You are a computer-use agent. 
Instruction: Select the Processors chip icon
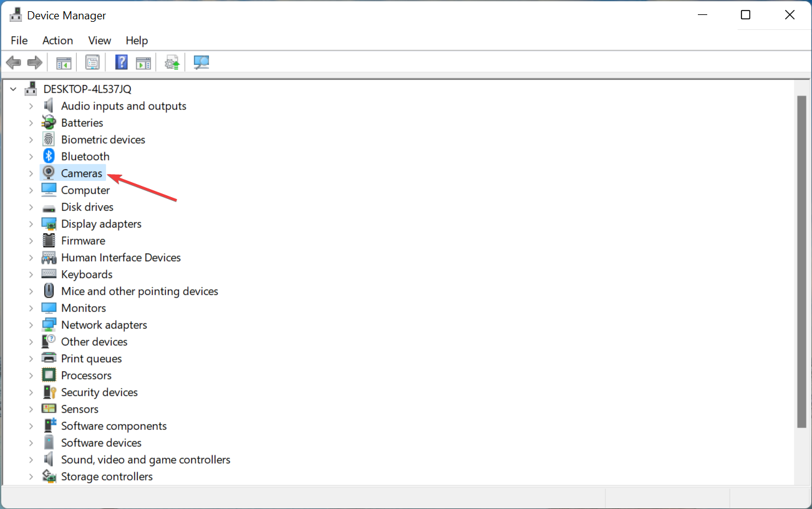click(x=49, y=376)
